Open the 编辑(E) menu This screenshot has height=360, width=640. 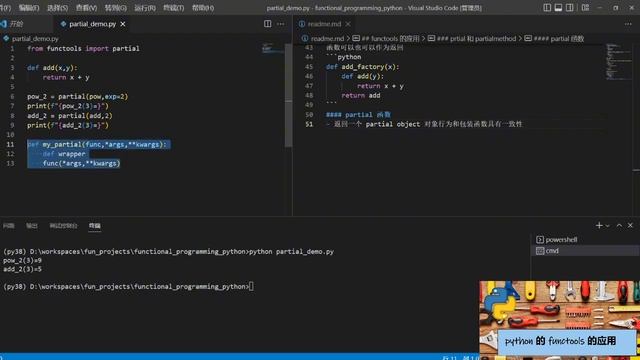pos(29,8)
